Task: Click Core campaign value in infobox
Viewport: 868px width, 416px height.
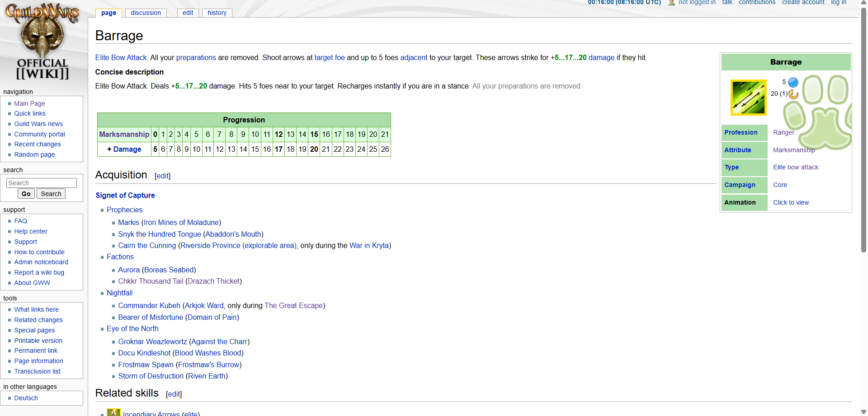Action: (780, 185)
